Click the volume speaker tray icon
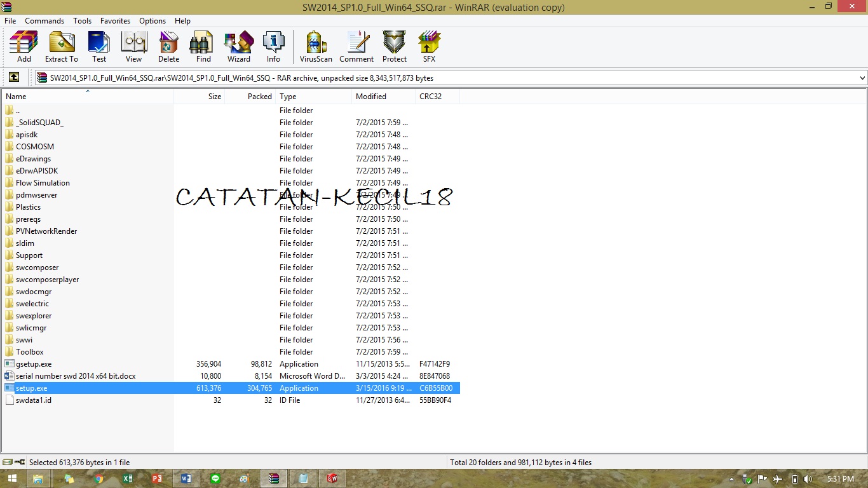Image resolution: width=868 pixels, height=488 pixels. (x=808, y=478)
